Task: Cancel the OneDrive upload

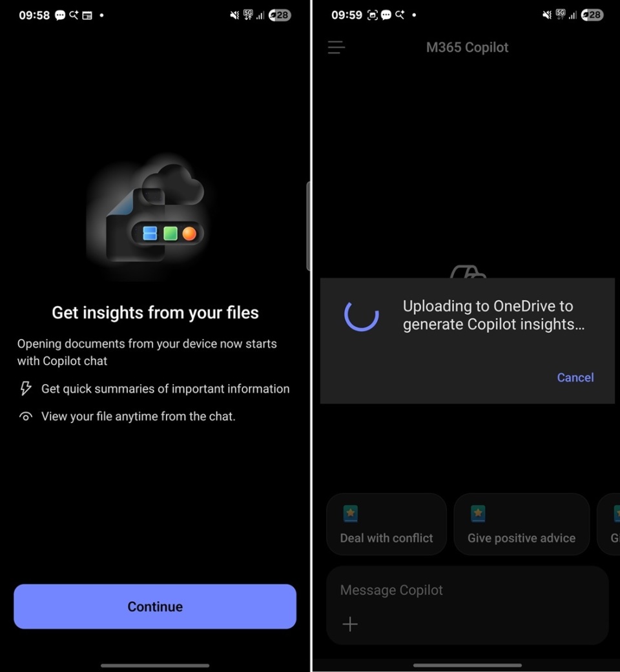Action: pos(575,378)
